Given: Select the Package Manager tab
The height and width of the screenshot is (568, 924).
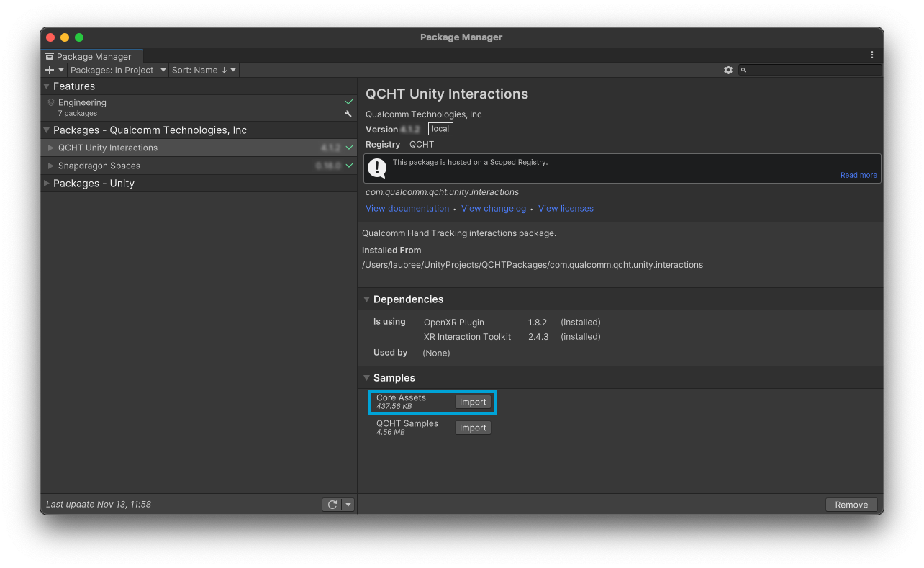Looking at the screenshot, I should pos(92,56).
